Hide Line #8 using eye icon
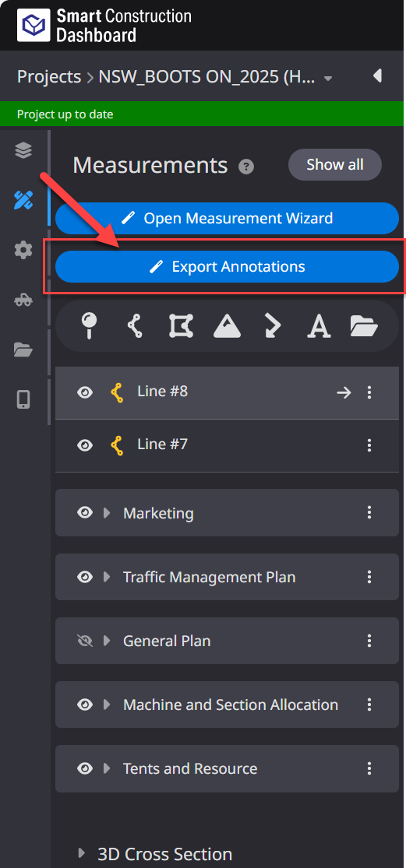The image size is (406, 868). [85, 392]
